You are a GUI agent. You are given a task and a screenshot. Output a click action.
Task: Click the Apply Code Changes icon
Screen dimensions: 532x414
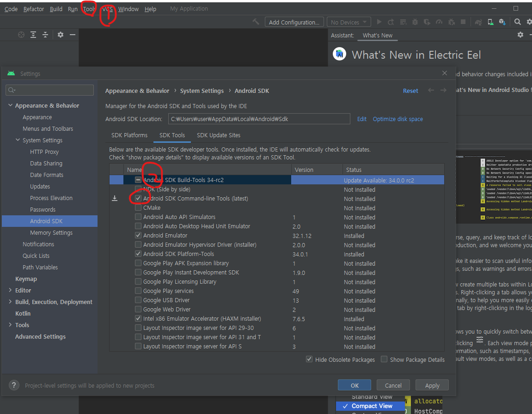[403, 22]
